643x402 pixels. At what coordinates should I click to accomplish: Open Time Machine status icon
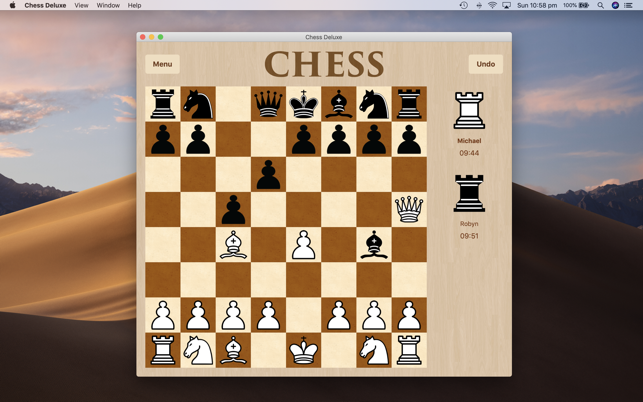(464, 5)
